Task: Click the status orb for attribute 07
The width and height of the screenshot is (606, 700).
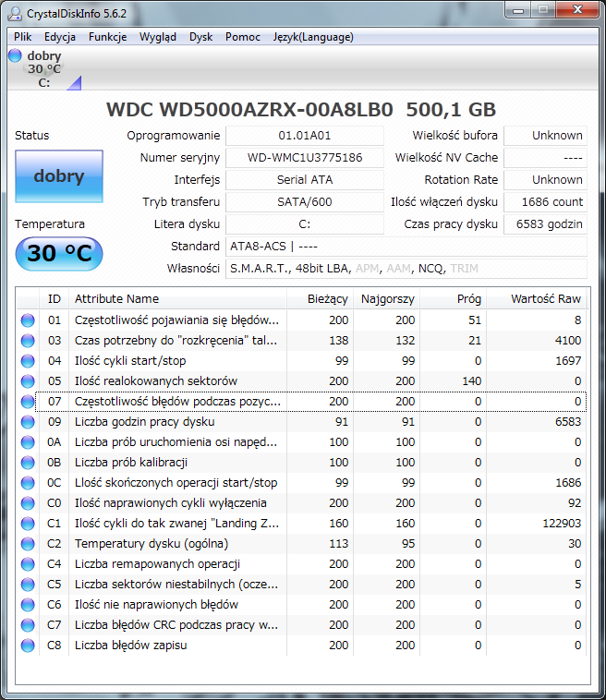Action: pyautogui.click(x=28, y=402)
